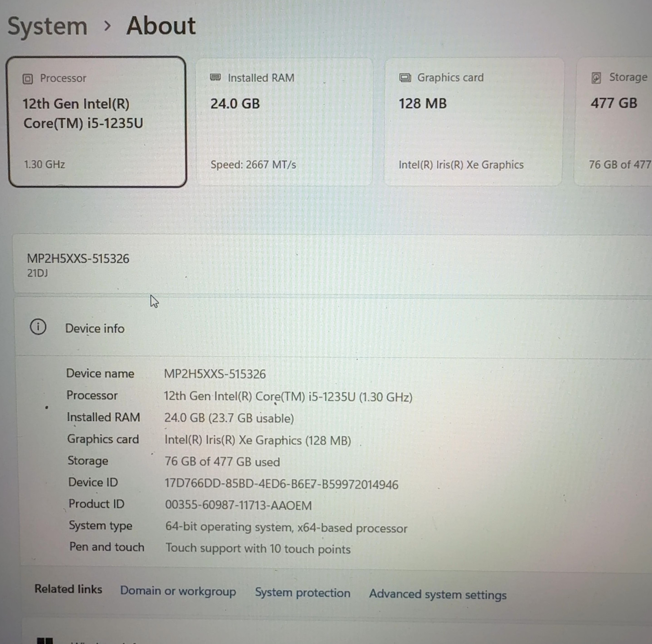The width and height of the screenshot is (652, 644).
Task: Click the 12th Gen Intel Core i5-1235U (1.30 GHz) value
Action: (288, 396)
